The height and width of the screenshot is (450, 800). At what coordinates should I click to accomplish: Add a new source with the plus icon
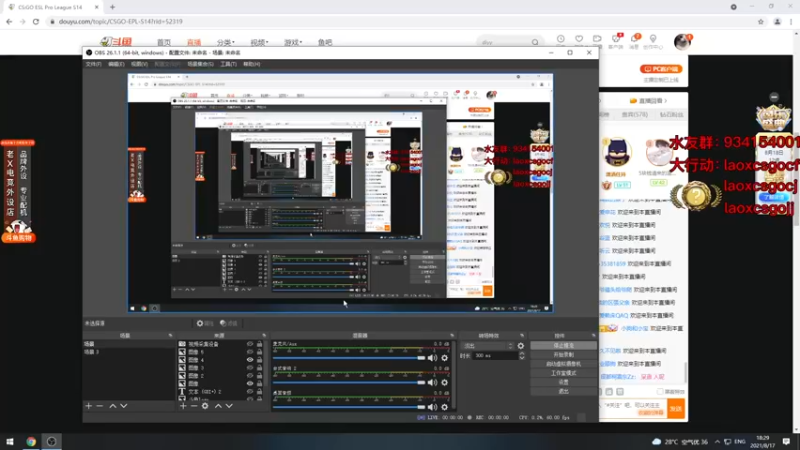click(x=183, y=406)
